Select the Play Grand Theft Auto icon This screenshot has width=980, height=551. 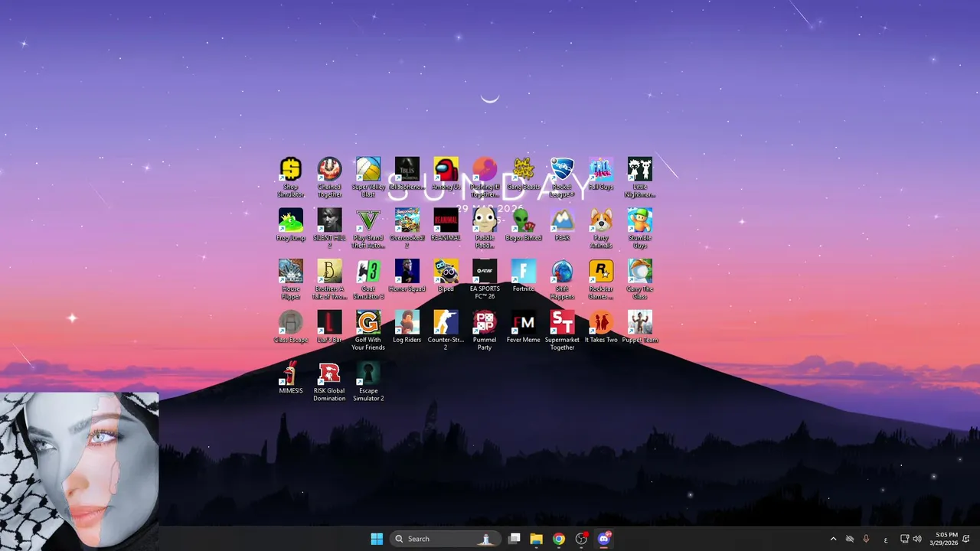368,229
